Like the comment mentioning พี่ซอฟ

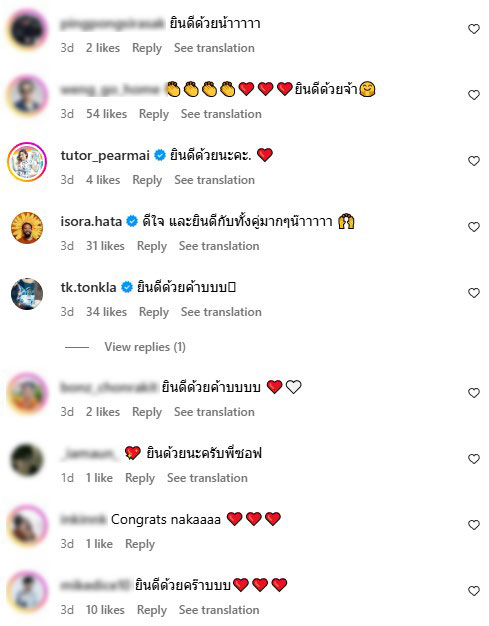point(473,459)
